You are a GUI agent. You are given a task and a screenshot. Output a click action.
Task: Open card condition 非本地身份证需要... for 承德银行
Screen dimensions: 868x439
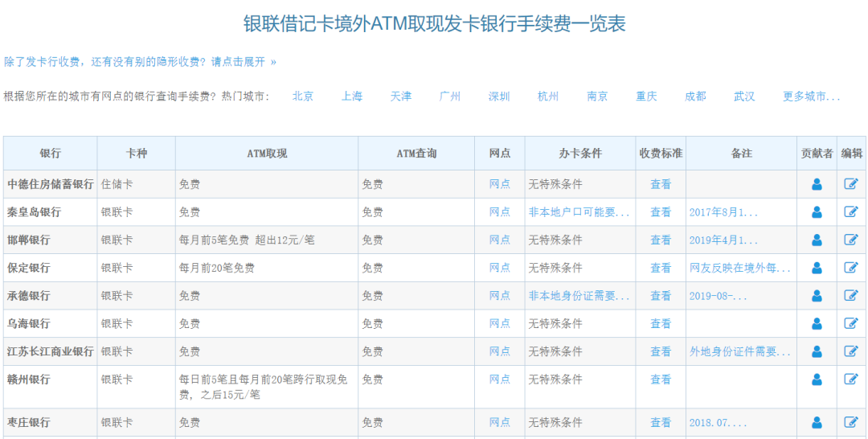[579, 296]
